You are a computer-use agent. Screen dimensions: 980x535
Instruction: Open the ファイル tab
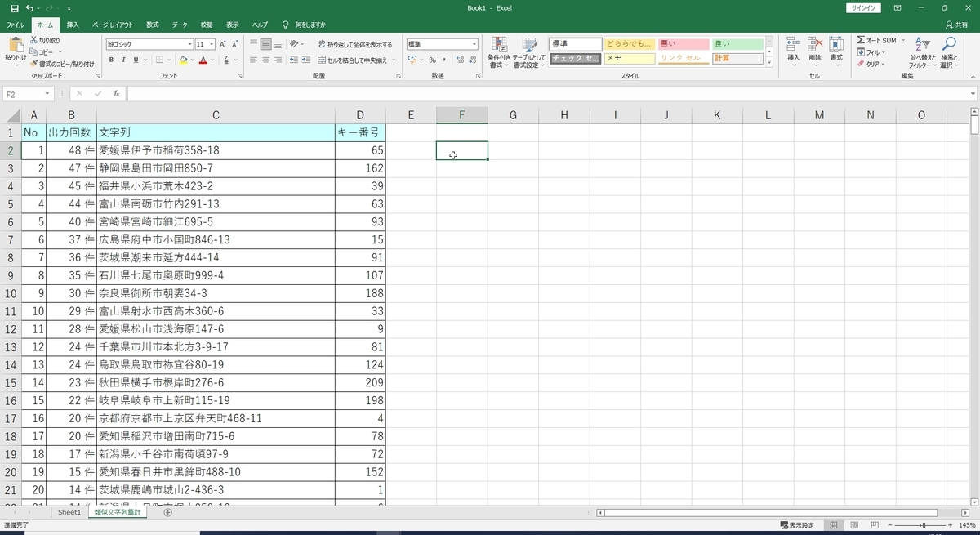tap(15, 25)
